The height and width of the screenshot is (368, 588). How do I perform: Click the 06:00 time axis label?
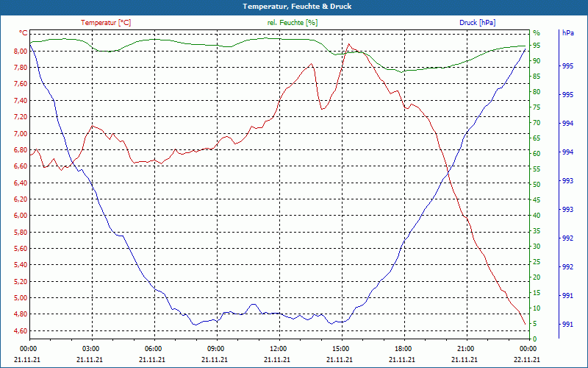point(153,349)
